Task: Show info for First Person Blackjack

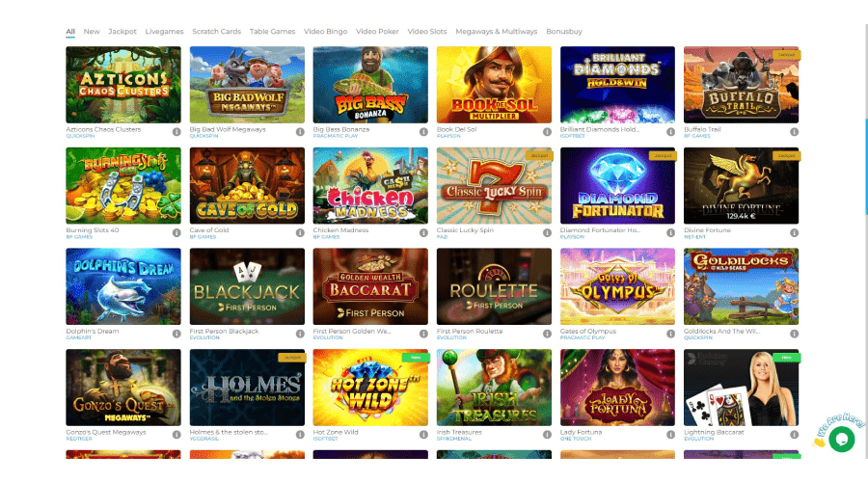Action: pos(300,334)
